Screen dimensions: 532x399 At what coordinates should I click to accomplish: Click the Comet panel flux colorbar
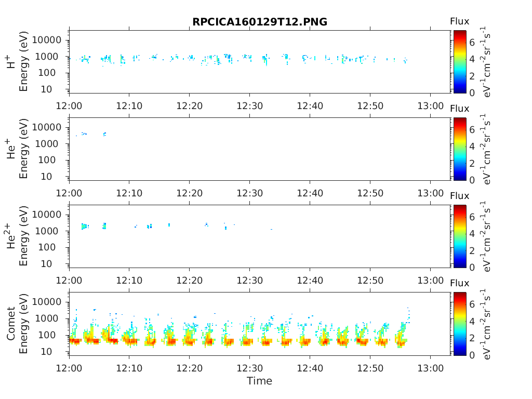point(460,324)
